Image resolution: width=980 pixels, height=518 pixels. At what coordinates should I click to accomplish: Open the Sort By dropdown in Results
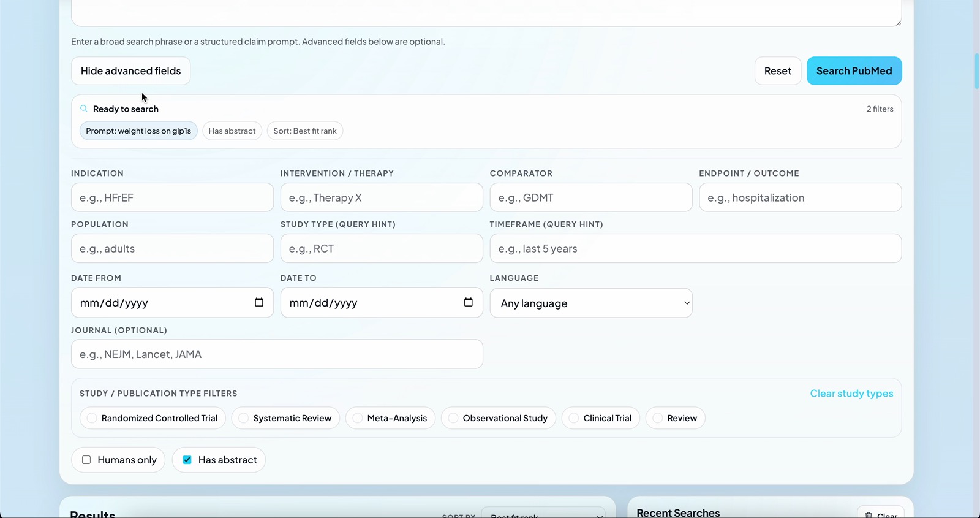[x=543, y=514]
